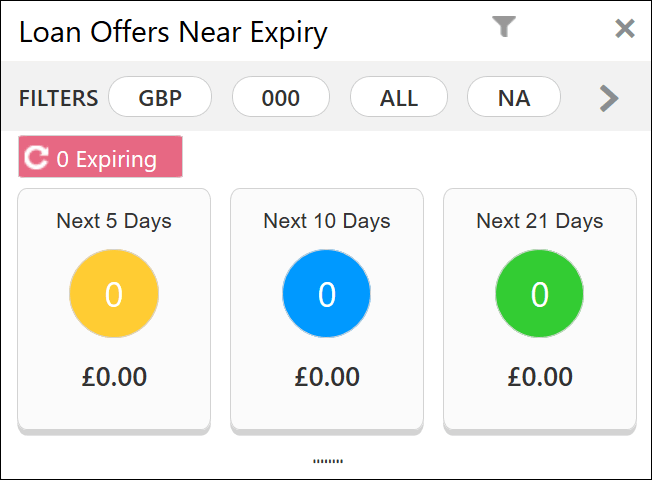
Task: Click the blue circle showing 0
Action: [327, 294]
